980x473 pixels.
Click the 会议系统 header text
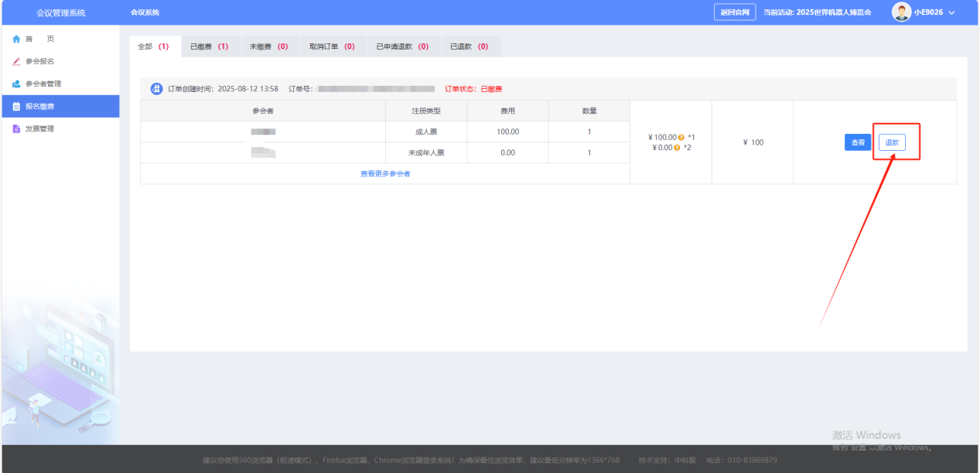tap(145, 13)
